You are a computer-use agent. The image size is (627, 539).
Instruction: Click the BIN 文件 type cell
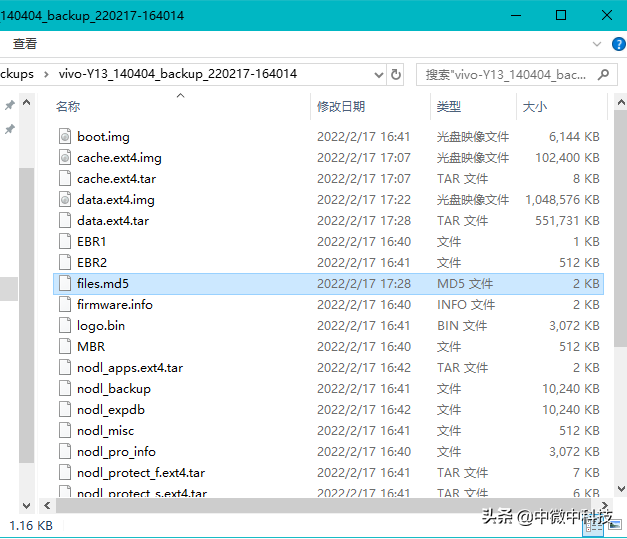(x=462, y=325)
